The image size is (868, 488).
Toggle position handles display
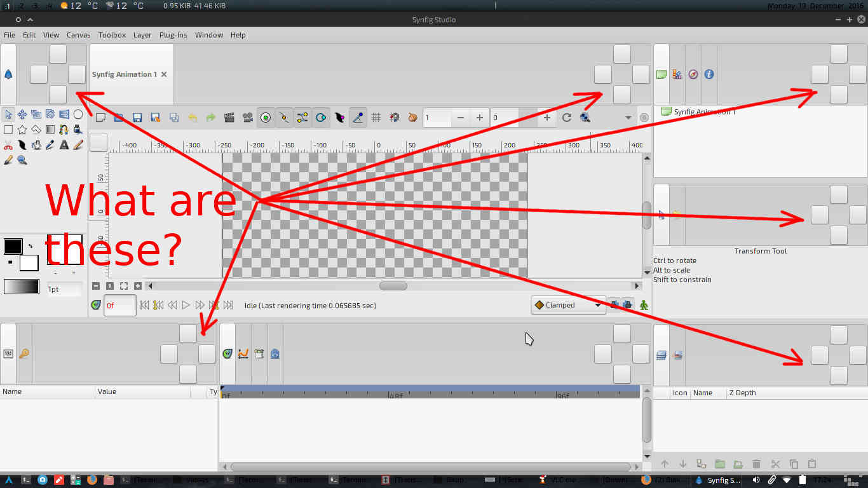[x=266, y=118]
